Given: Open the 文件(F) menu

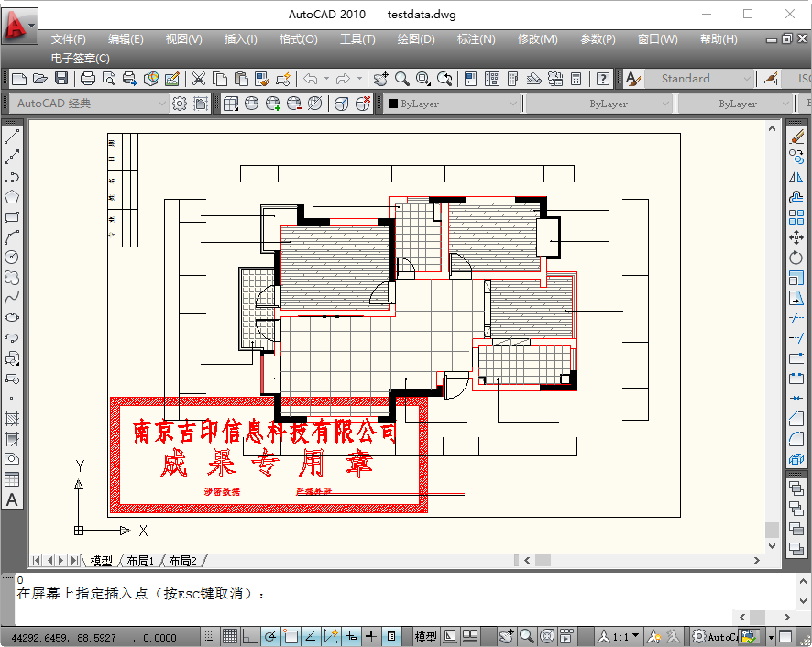Looking at the screenshot, I should [x=69, y=39].
